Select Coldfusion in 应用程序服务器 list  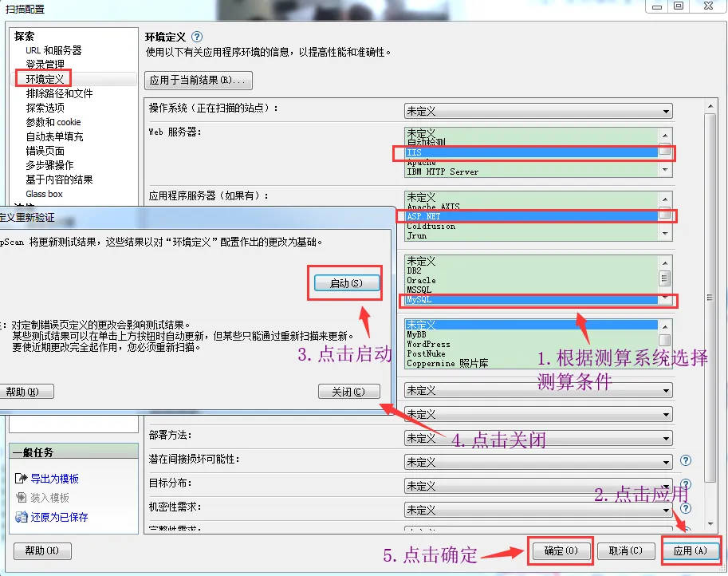pyautogui.click(x=532, y=227)
